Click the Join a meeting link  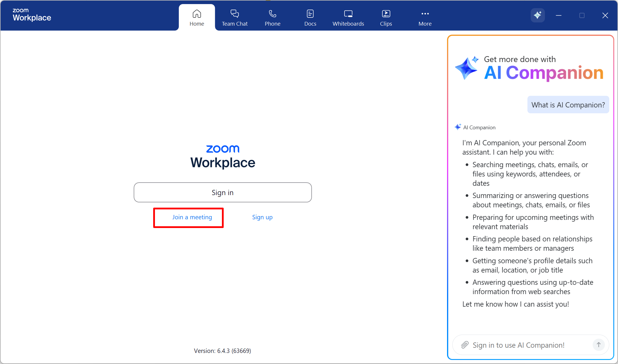pos(192,217)
